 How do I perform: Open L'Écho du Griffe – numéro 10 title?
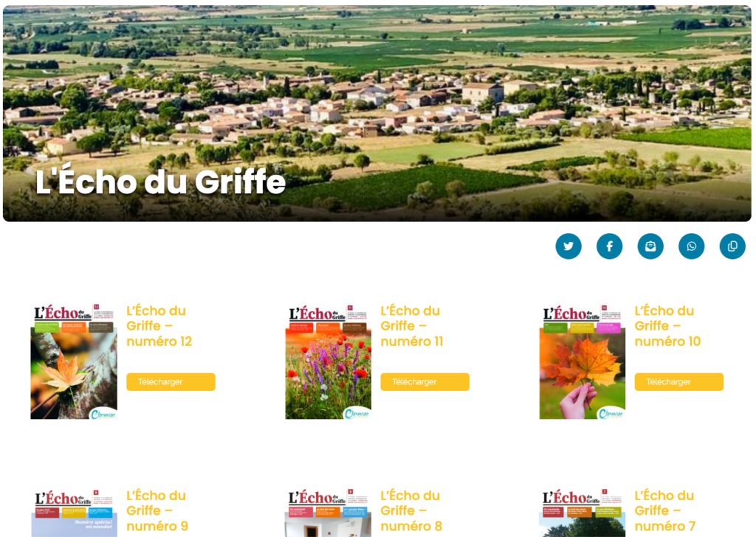pyautogui.click(x=667, y=326)
